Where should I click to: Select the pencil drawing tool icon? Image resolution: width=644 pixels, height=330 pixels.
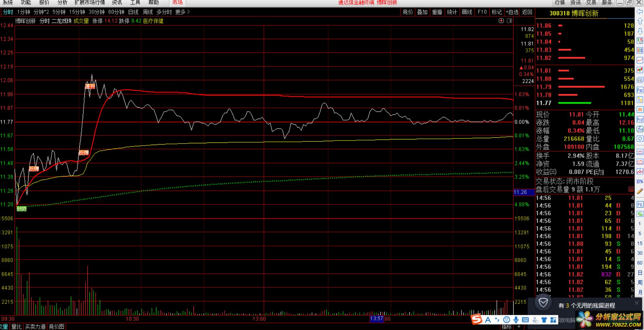(x=640, y=191)
